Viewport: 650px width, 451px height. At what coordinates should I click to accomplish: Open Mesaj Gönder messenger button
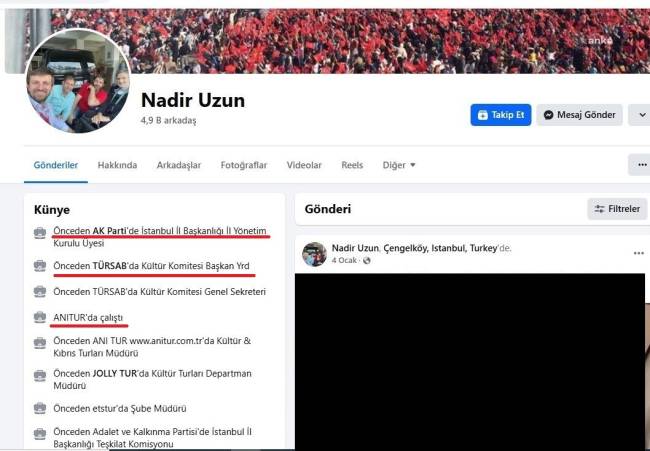pos(580,115)
